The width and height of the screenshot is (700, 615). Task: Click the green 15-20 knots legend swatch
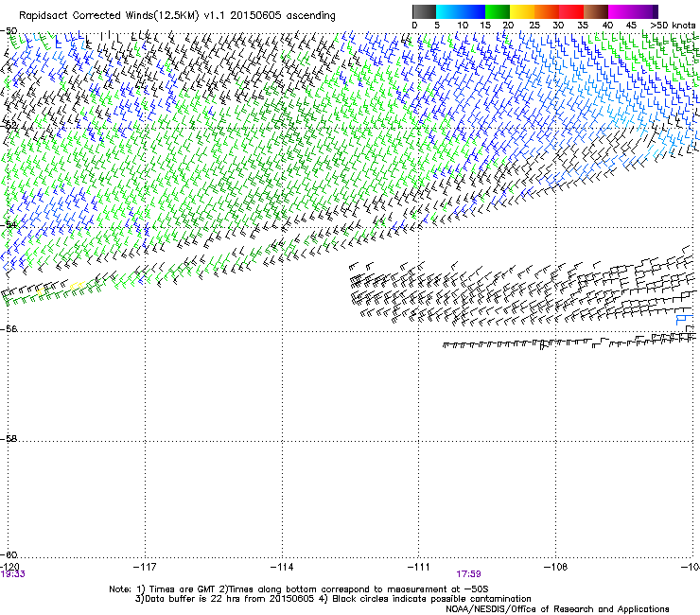pyautogui.click(x=498, y=11)
